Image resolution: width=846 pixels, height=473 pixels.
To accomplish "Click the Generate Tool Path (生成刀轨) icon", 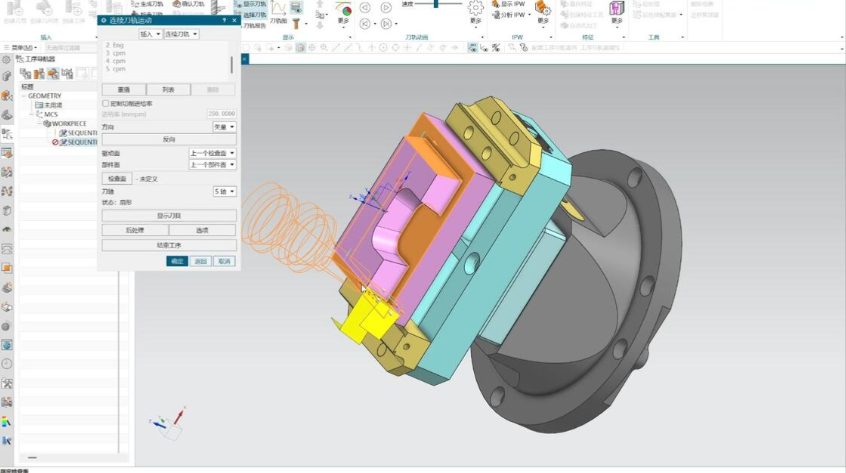I will [147, 4].
